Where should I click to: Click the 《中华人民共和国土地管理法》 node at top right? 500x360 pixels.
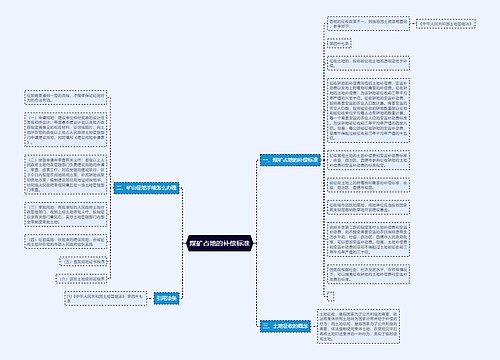(x=446, y=24)
